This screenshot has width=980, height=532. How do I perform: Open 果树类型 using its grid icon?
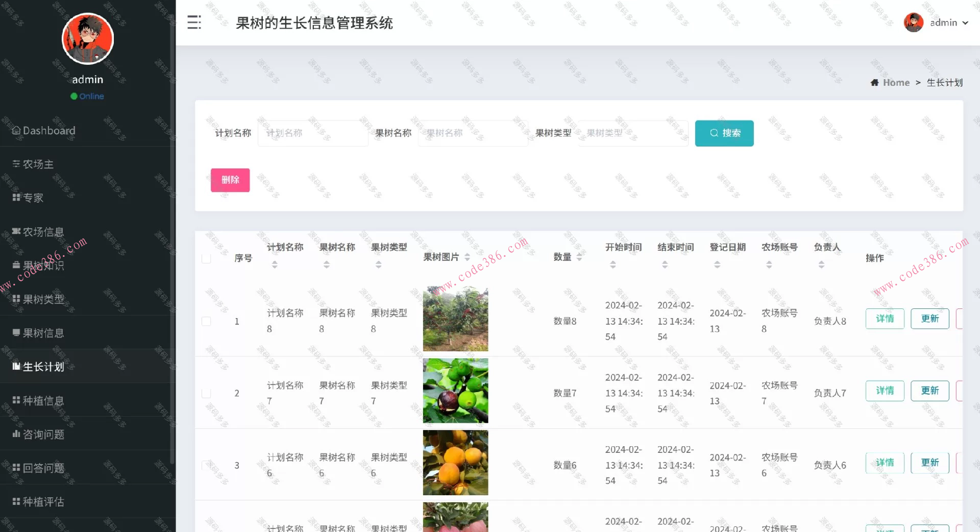16,299
